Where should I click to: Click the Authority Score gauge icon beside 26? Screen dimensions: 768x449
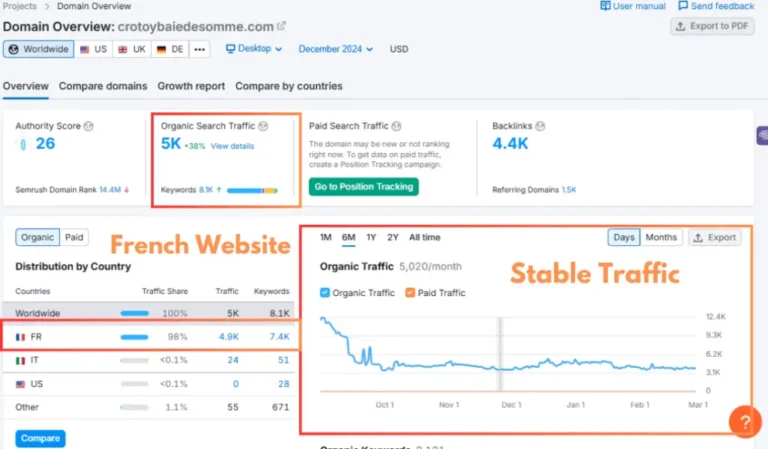coord(23,144)
